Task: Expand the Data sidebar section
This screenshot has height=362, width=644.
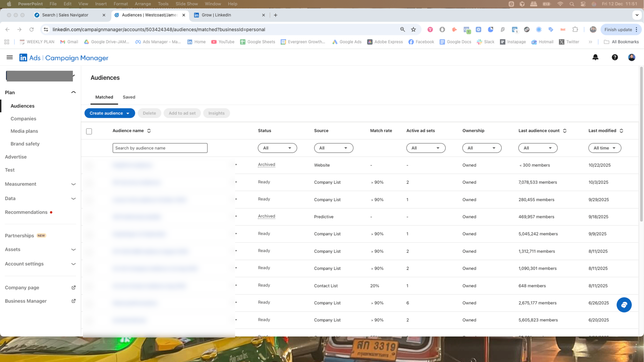Action: (x=73, y=199)
